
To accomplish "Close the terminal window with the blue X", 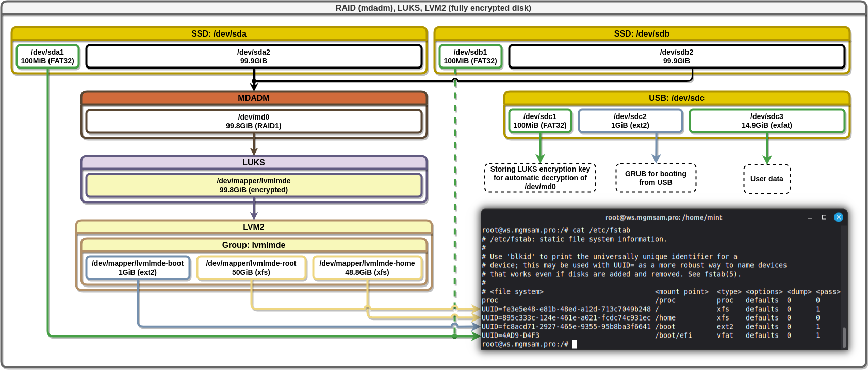I will [838, 217].
